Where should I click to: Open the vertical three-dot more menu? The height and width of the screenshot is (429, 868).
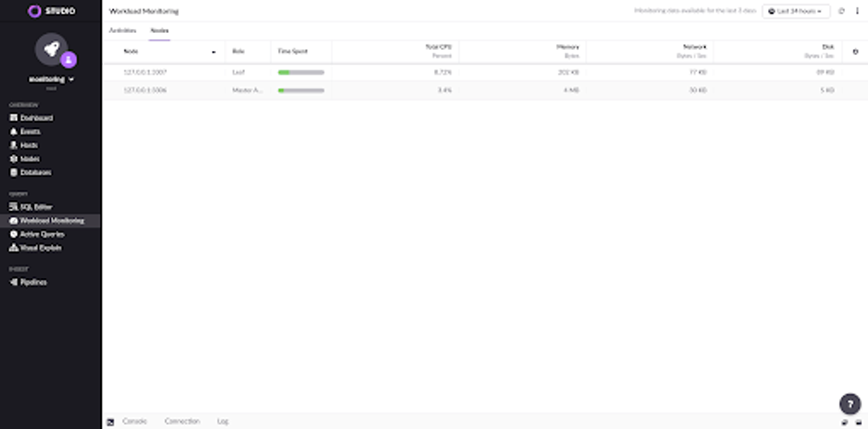[858, 11]
